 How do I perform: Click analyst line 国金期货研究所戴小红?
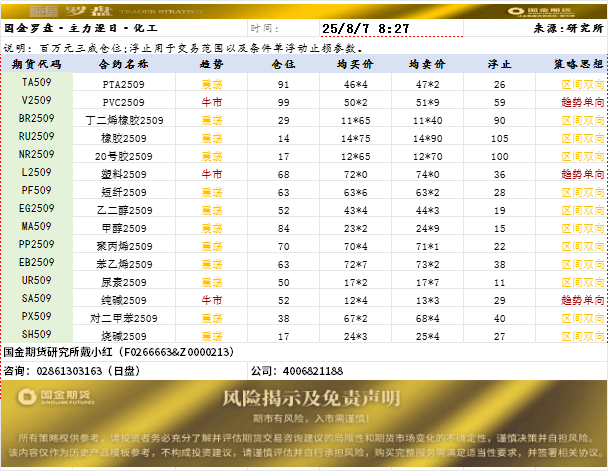click(x=118, y=352)
